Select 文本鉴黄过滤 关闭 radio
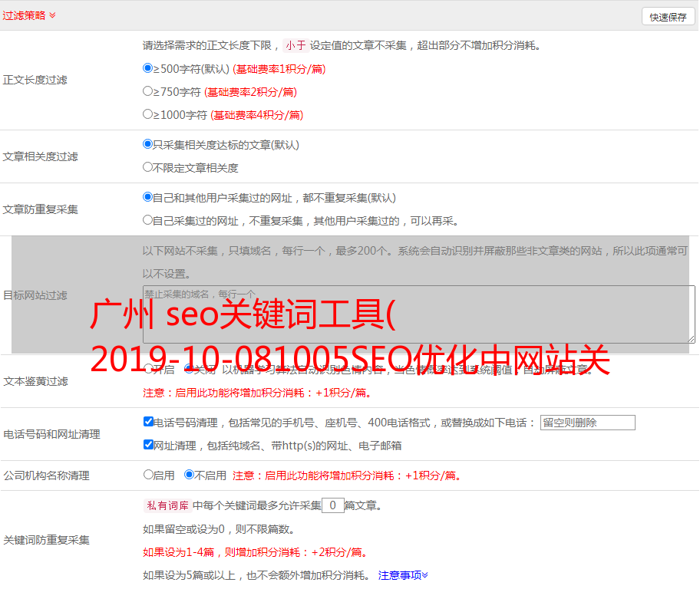Viewport: 700px width, 589px height. tap(190, 369)
